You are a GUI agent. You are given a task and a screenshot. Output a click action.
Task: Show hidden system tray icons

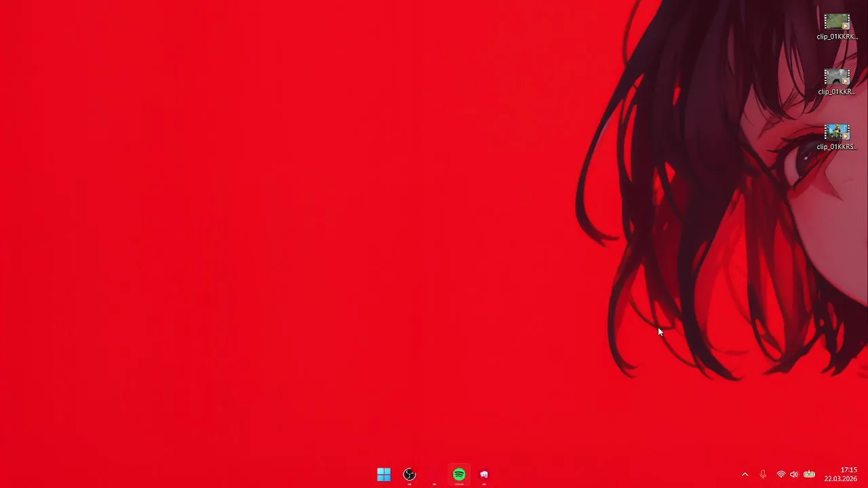pyautogui.click(x=745, y=474)
